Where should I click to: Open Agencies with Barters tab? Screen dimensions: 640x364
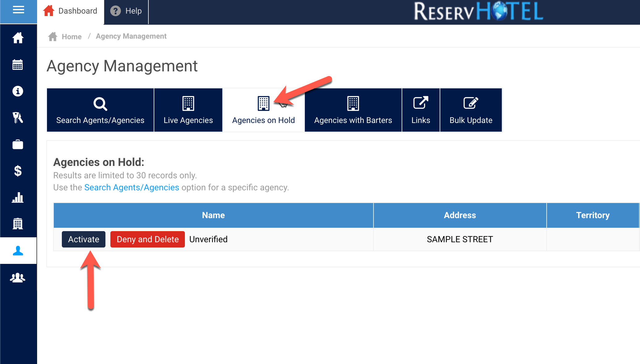coord(353,110)
